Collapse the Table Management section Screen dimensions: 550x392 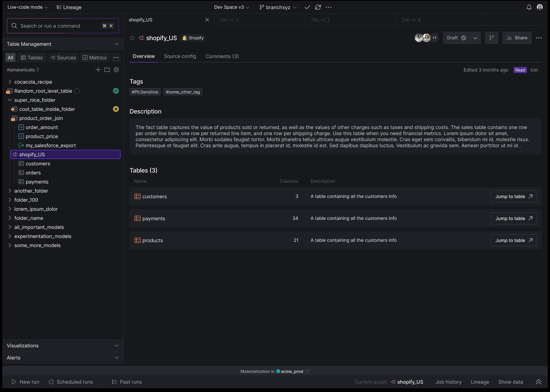(117, 44)
